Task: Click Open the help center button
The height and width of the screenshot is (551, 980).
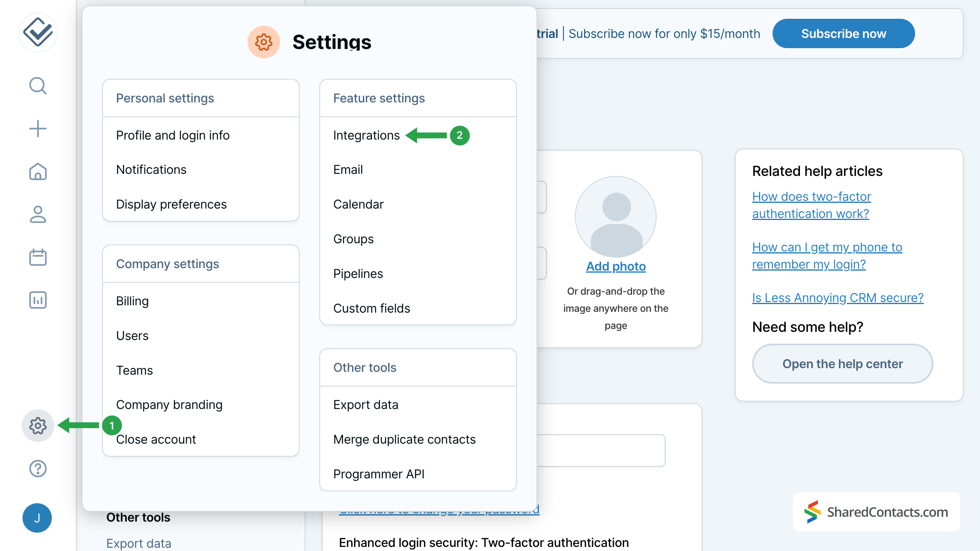Action: pyautogui.click(x=842, y=364)
